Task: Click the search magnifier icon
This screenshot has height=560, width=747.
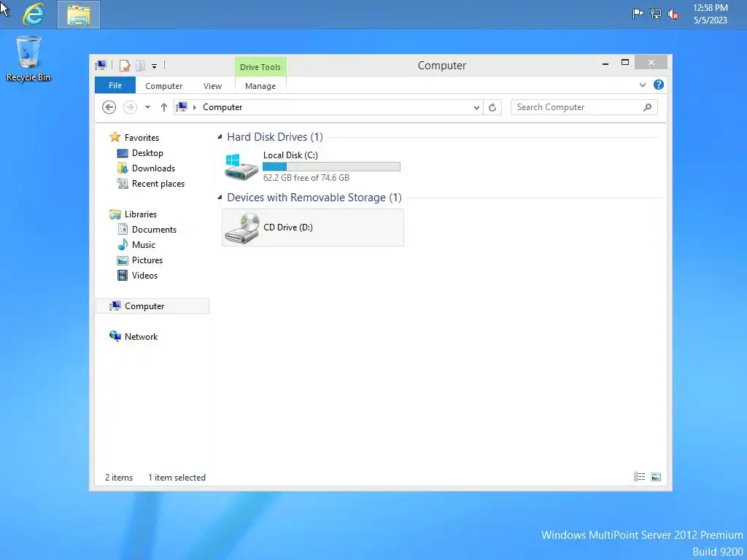Action: (x=648, y=107)
